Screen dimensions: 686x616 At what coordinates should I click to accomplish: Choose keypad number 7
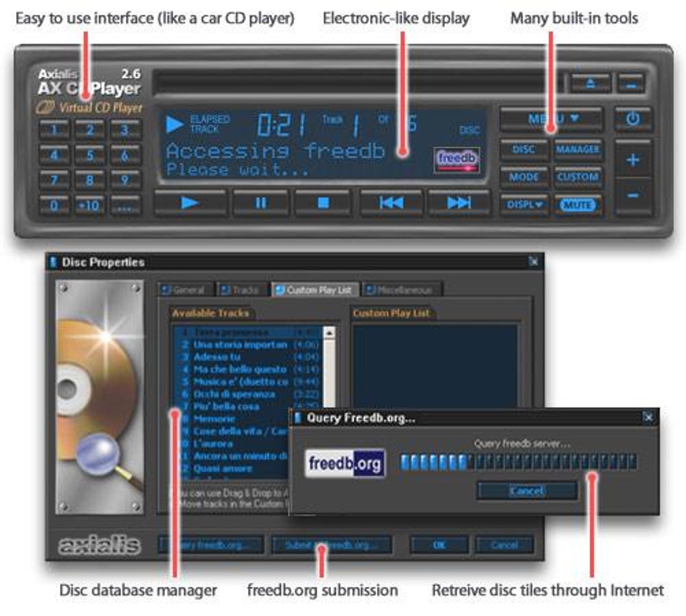(x=54, y=181)
